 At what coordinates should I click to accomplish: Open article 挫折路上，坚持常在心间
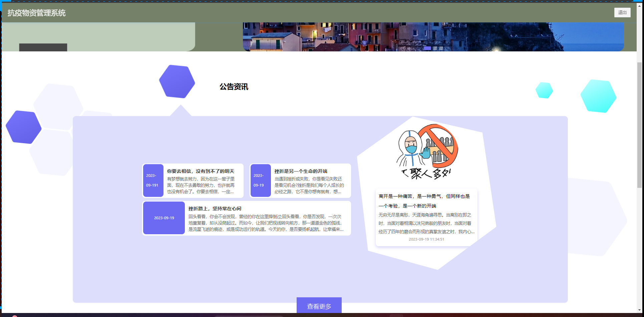(215, 209)
